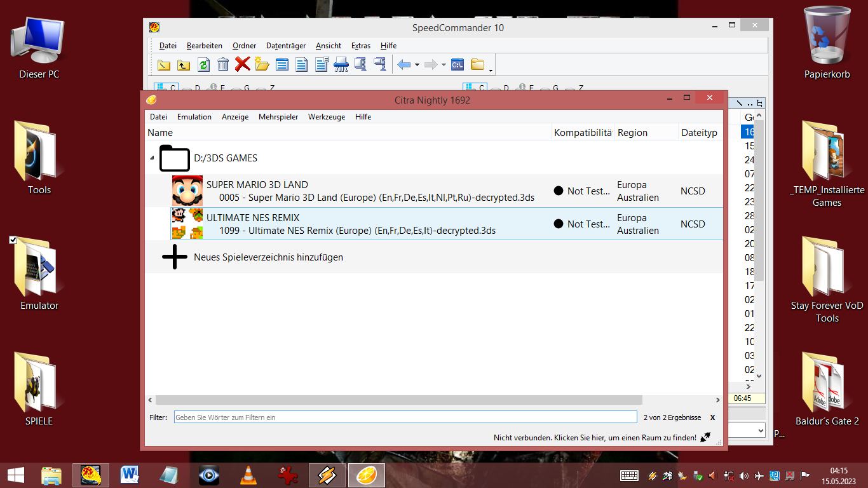Click the Citra horizontal scrollbar thumb

click(398, 400)
